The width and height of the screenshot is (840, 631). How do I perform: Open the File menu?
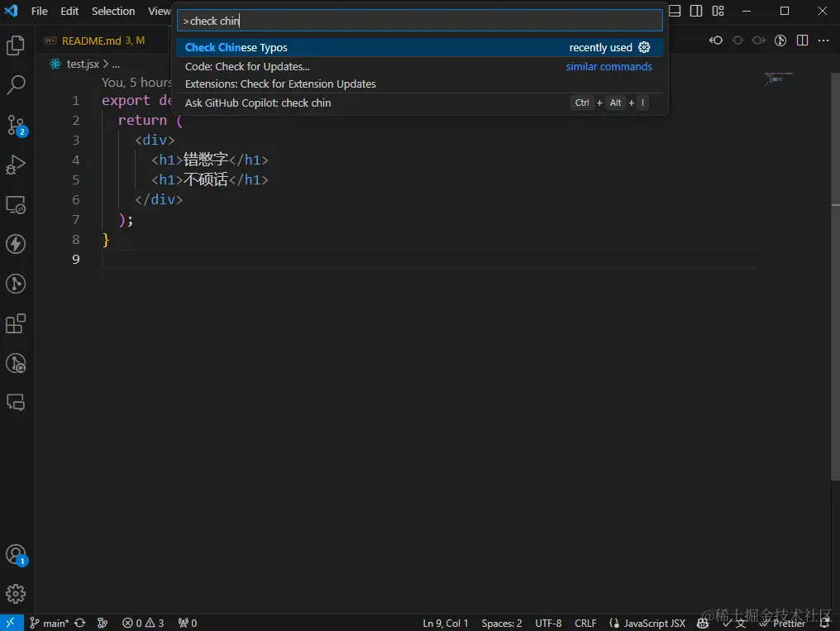pyautogui.click(x=39, y=11)
